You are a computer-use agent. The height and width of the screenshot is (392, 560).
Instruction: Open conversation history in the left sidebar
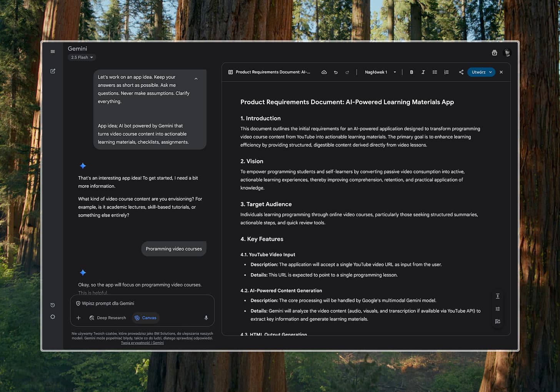tap(53, 305)
